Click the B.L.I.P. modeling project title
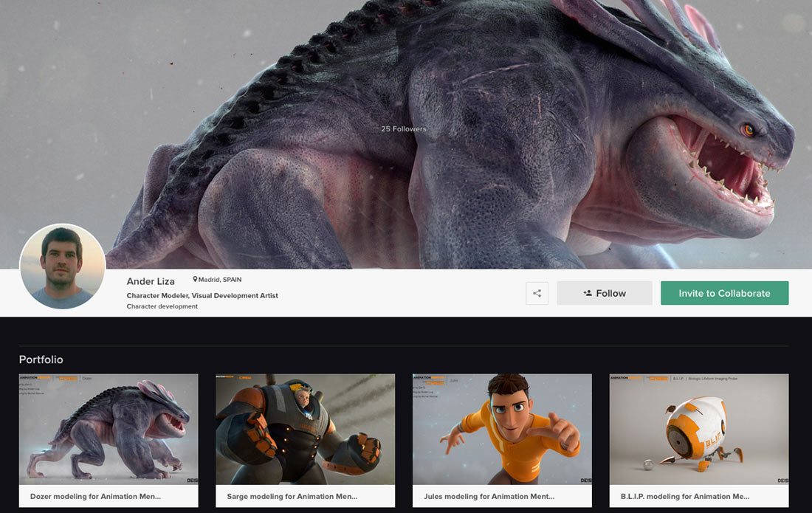This screenshot has width=812, height=513. 685,497
